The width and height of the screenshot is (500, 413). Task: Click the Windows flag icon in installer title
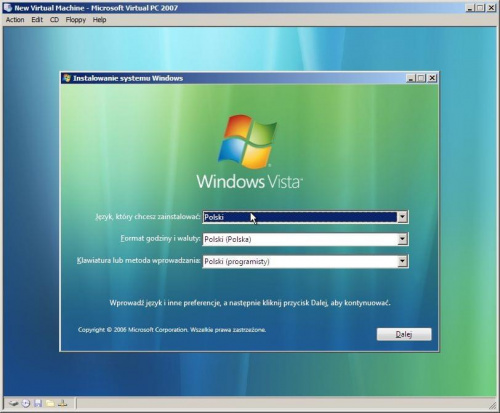click(67, 78)
